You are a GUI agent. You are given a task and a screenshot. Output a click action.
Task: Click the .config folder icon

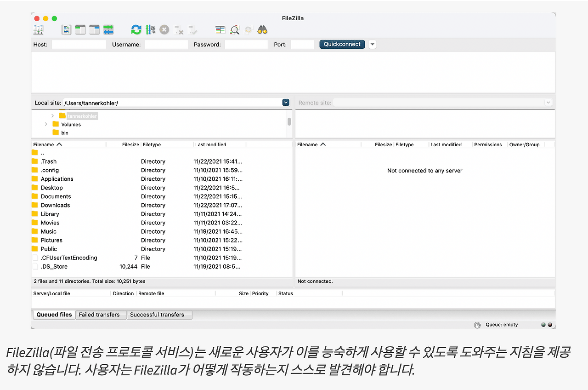(x=35, y=170)
